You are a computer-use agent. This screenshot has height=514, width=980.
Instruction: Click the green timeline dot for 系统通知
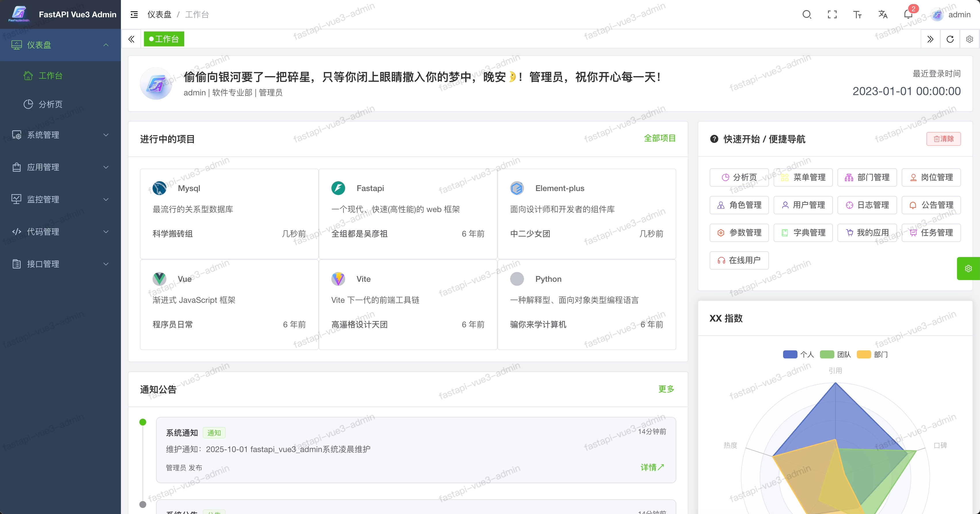(143, 422)
